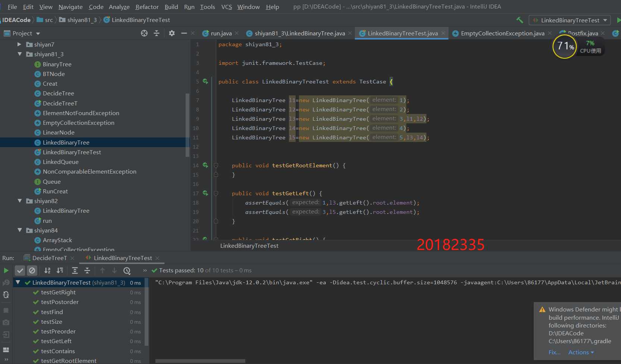Click Sort by Duration icon in test toolbar
The image size is (621, 364).
pos(60,270)
